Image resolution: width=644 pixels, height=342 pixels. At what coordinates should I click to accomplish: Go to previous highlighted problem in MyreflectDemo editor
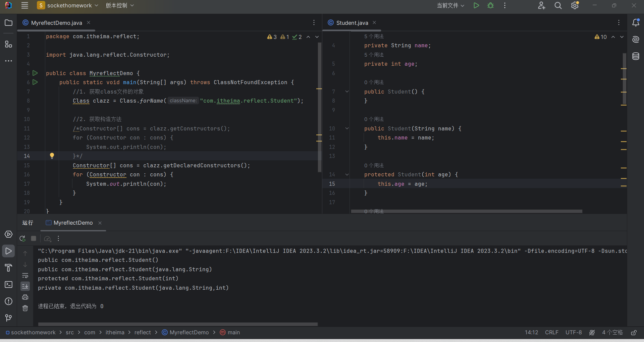pyautogui.click(x=308, y=37)
